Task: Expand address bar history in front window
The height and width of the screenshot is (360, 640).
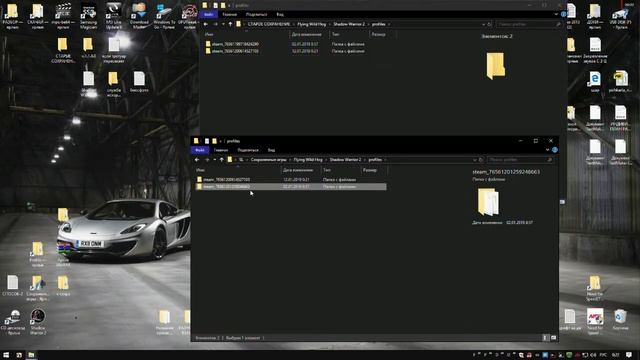Action: pos(474,160)
